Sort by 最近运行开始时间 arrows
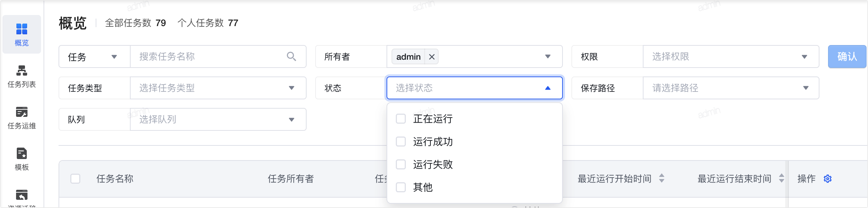Viewport: 868px width, 208px height. 662,178
